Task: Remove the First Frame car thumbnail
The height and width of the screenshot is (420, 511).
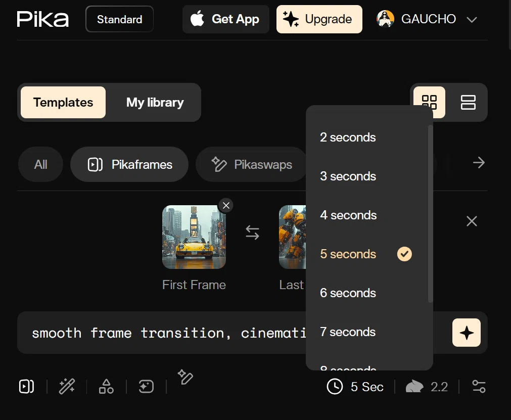Action: [226, 206]
